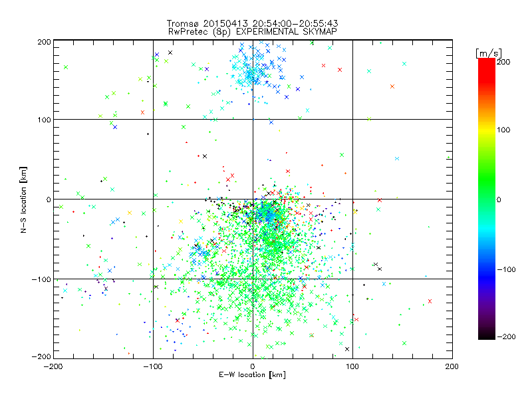Click the '[m/s]' unit label above the color bar
Image resolution: width=532 pixels, height=399 pixels.
(x=489, y=53)
